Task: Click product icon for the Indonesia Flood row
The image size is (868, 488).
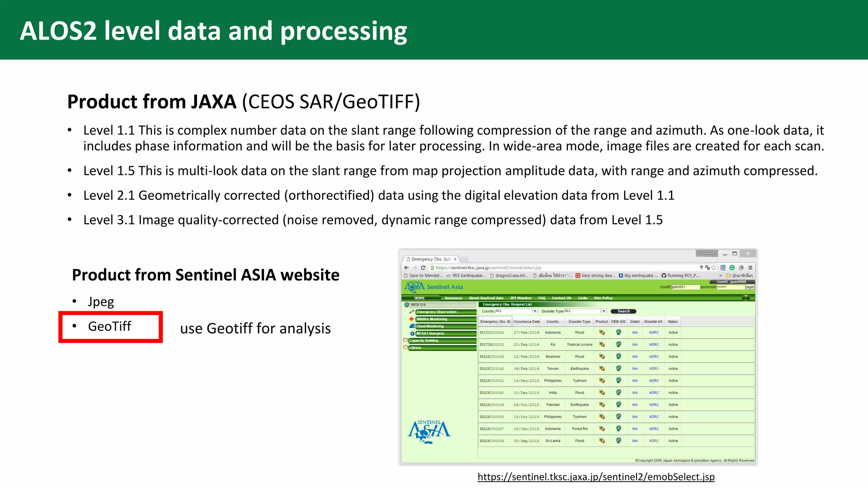Action: (601, 333)
